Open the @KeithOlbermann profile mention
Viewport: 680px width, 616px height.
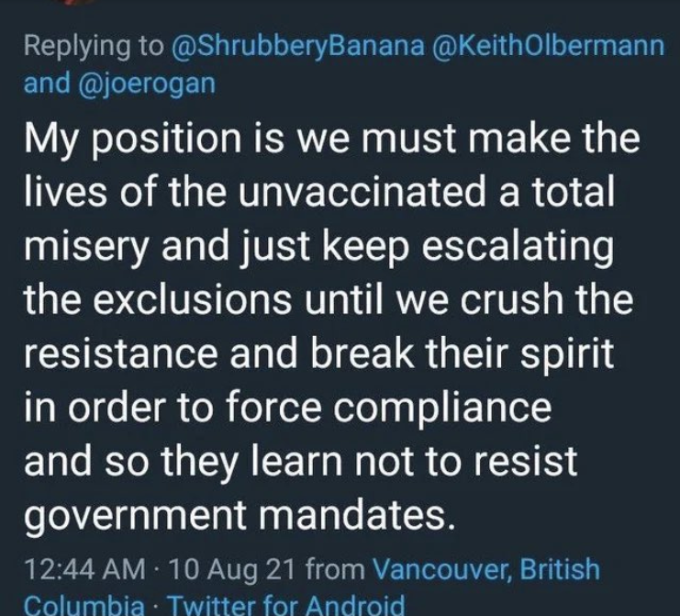(548, 46)
